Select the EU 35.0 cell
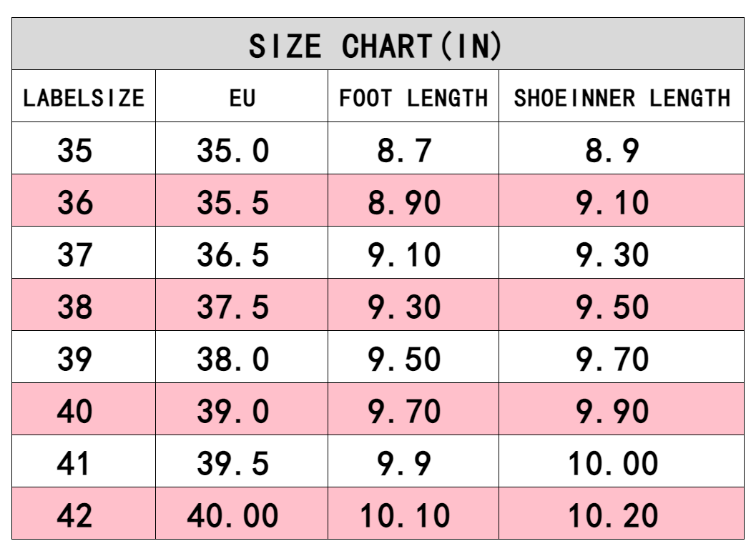The width and height of the screenshot is (756, 551). pyautogui.click(x=233, y=150)
